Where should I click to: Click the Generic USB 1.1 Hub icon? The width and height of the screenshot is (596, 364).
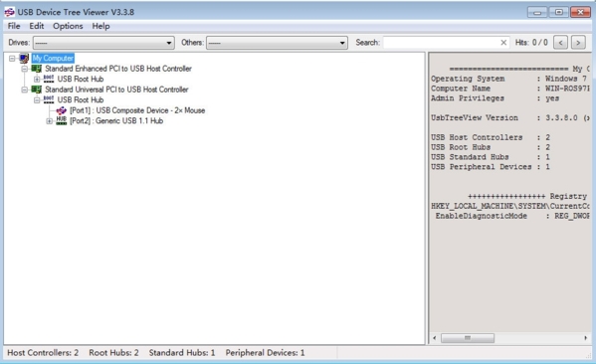click(62, 120)
